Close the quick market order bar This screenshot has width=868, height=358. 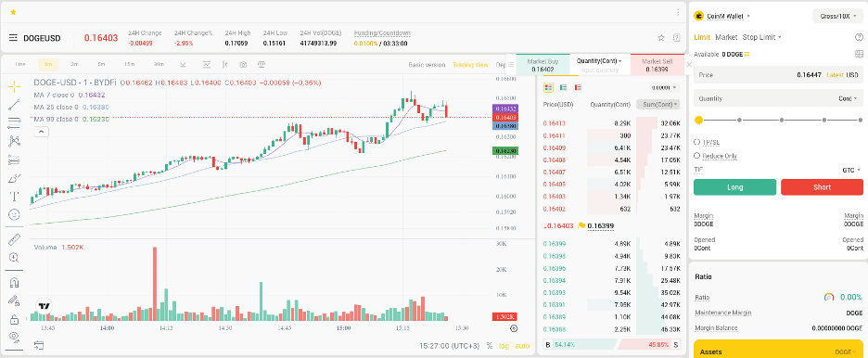(x=689, y=65)
